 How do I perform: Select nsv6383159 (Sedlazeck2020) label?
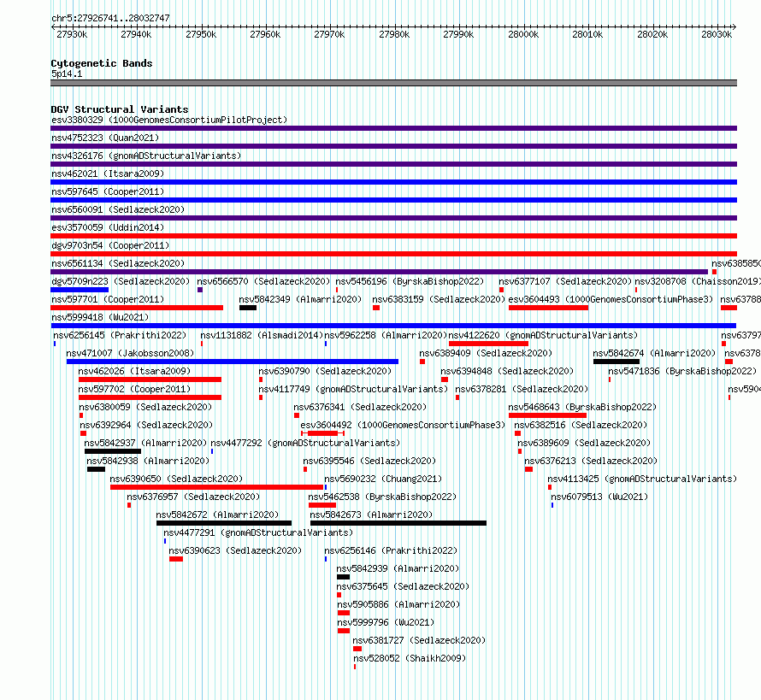click(x=439, y=299)
